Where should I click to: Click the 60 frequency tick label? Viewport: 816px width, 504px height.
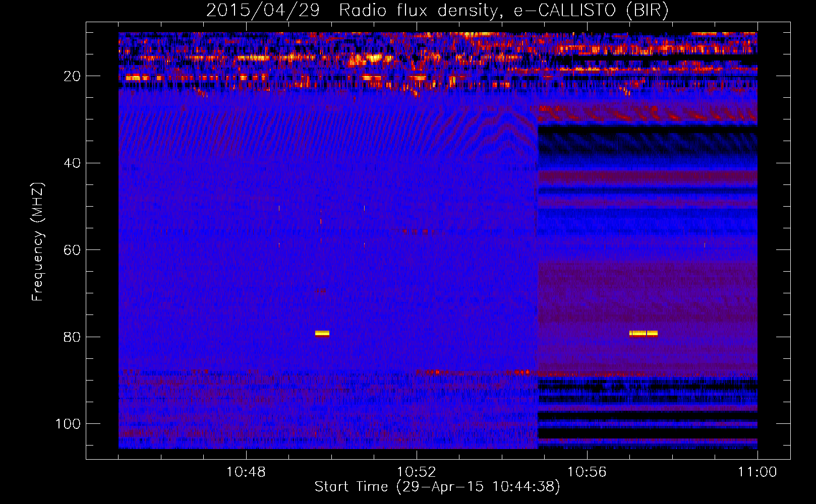[73, 250]
